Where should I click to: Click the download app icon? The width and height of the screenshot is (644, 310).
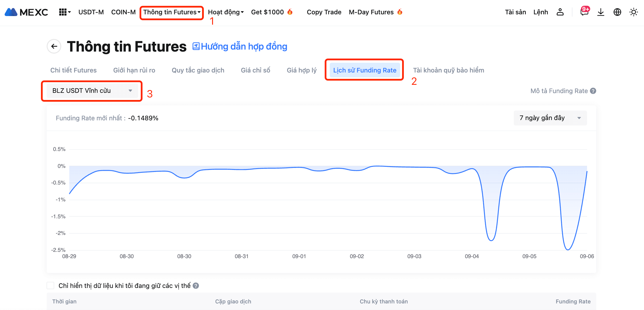pyautogui.click(x=601, y=12)
